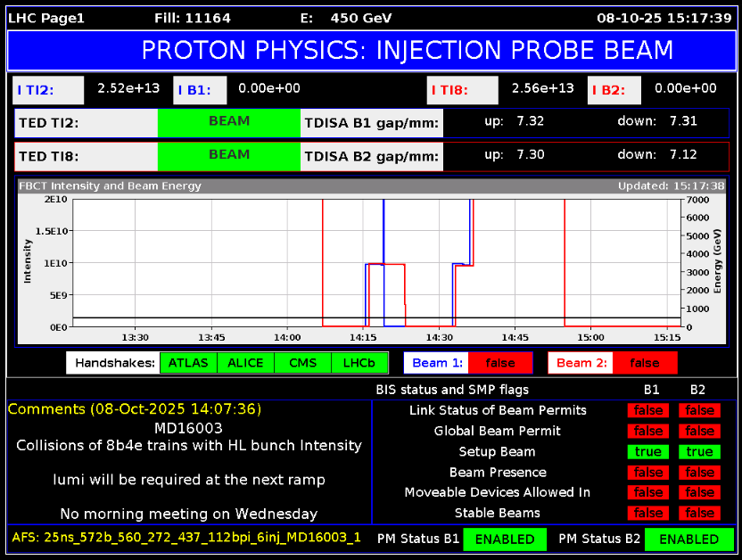Click the green BEAM status for TED TI8
Image resolution: width=742 pixels, height=560 pixels.
point(229,156)
